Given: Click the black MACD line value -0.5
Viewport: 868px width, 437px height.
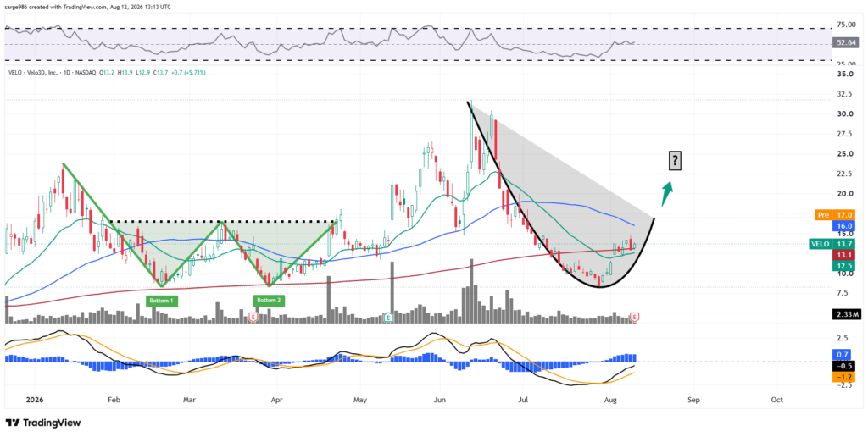Looking at the screenshot, I should [x=843, y=366].
